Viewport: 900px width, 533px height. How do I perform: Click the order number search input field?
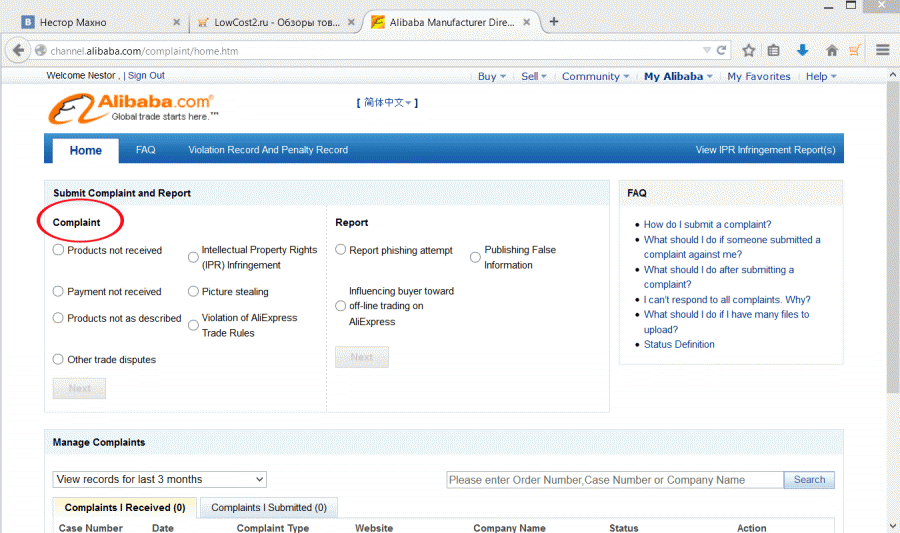pyautogui.click(x=615, y=480)
